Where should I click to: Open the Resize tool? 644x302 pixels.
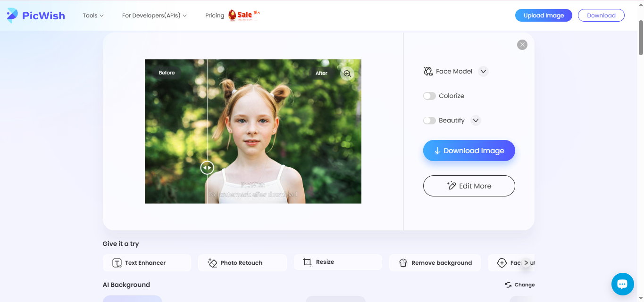[x=338, y=262]
